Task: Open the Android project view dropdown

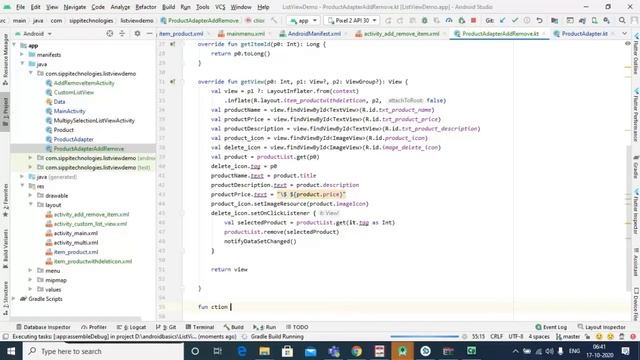Action: pyautogui.click(x=33, y=33)
